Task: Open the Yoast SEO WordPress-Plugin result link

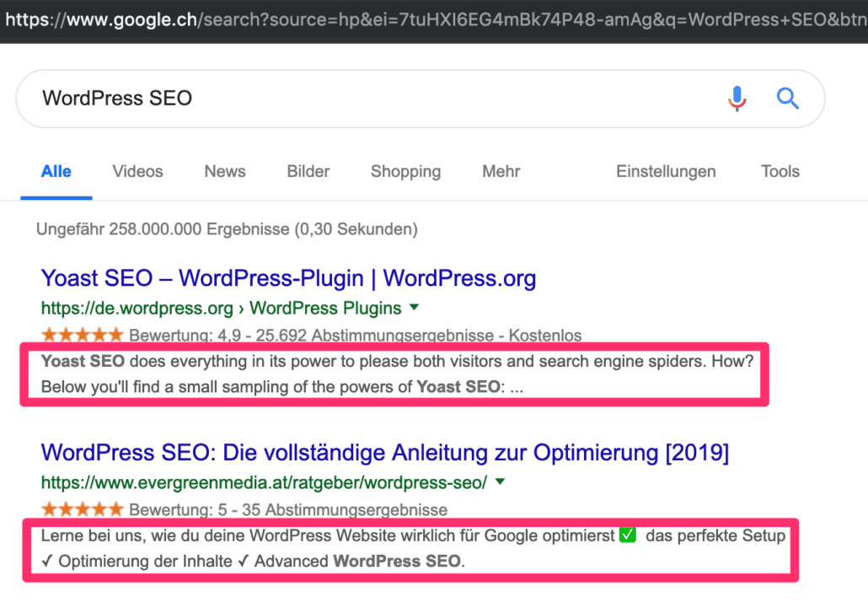Action: point(288,278)
